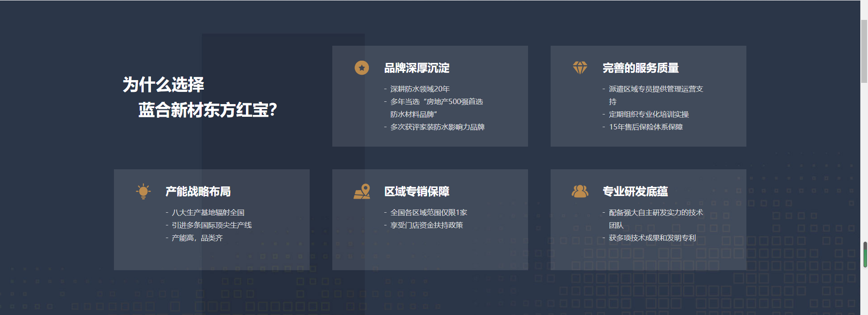This screenshot has height=315, width=868.
Task: Click the line 引进多条国际顶尖生产线
Action: (x=212, y=225)
